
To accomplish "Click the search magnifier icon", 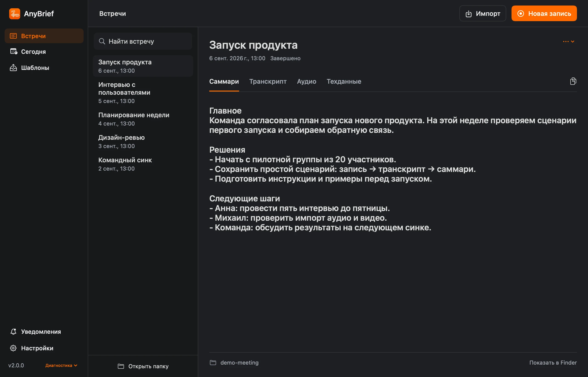I will pyautogui.click(x=102, y=41).
